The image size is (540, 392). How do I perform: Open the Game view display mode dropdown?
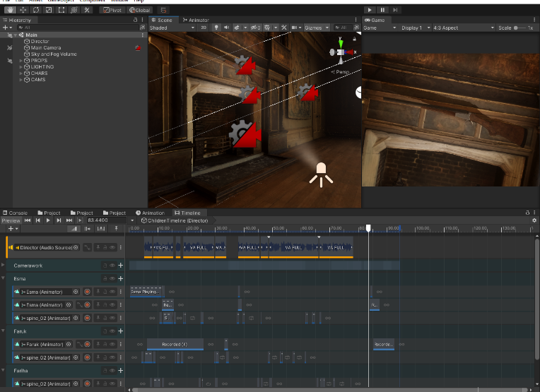[x=380, y=28]
